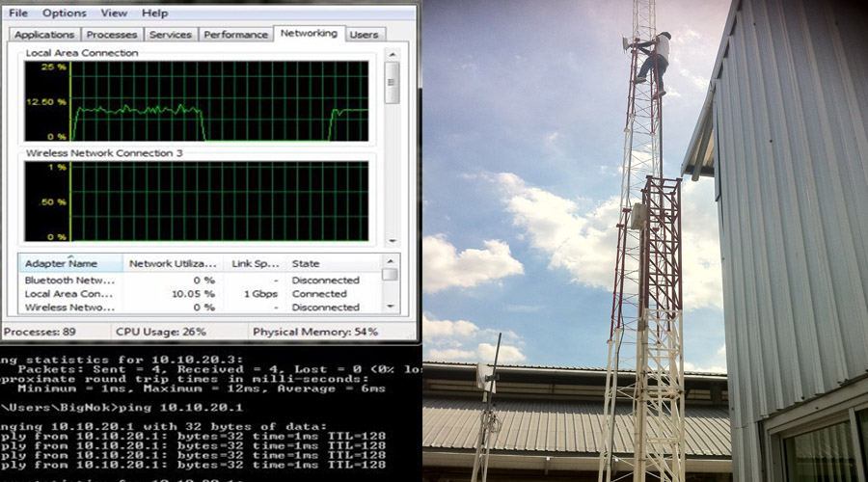Click the Connected state cell
The height and width of the screenshot is (482, 868).
(x=319, y=294)
